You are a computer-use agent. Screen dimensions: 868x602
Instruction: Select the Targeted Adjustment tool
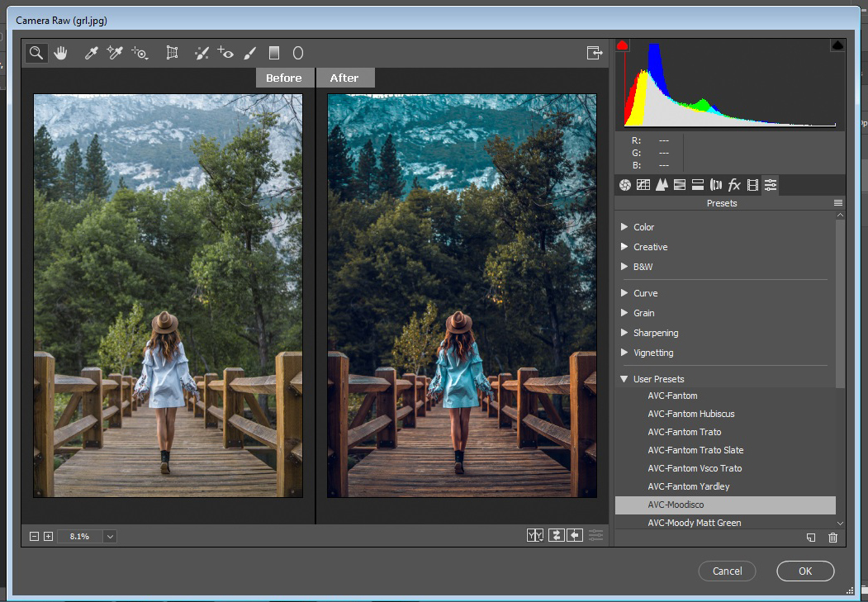[x=140, y=53]
